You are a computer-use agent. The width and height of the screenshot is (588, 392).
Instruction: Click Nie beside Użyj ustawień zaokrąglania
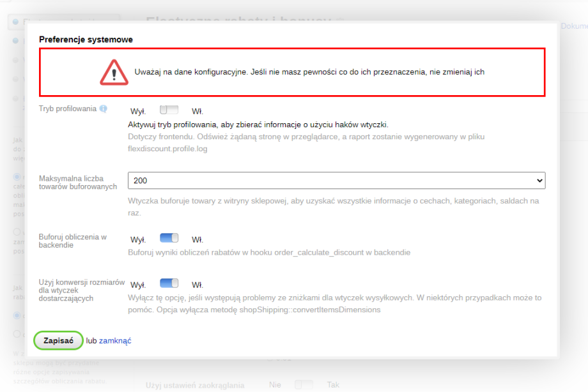point(275,386)
